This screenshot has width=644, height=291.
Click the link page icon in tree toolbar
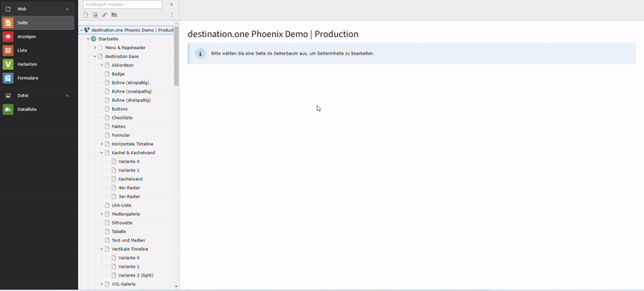105,15
